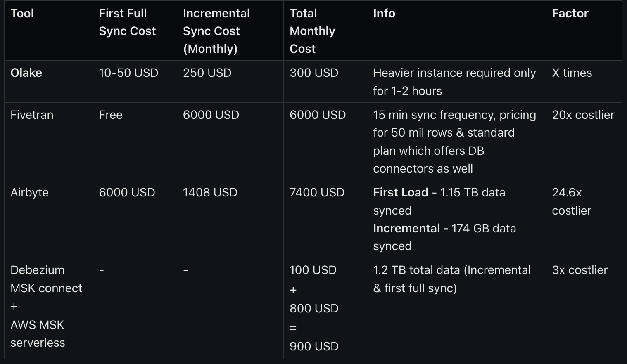Viewport: 627px width, 364px height.
Task: Select the "10-50 USD" cell
Action: [128, 73]
